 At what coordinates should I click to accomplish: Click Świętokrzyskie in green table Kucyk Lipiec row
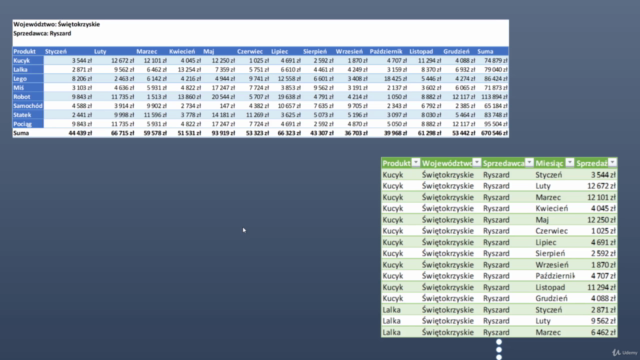[448, 242]
